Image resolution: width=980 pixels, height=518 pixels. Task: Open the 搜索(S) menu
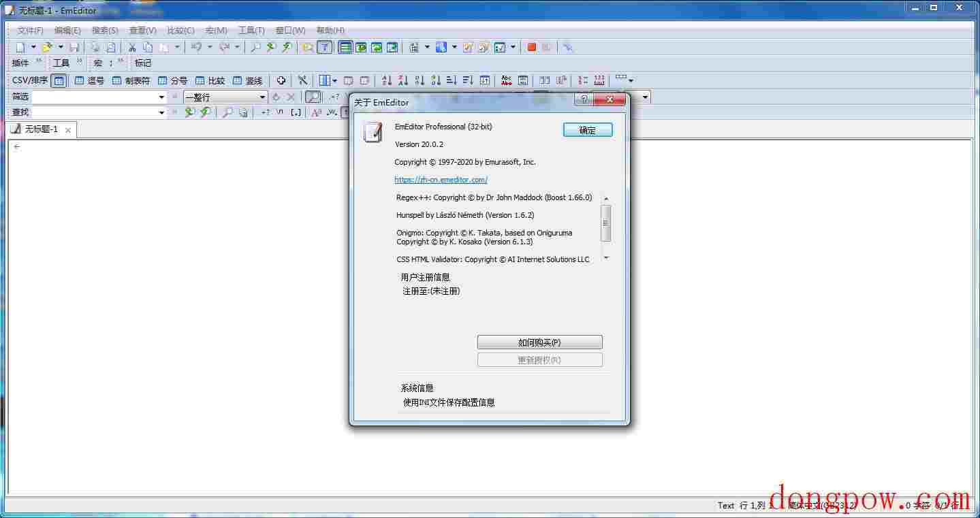[105, 31]
